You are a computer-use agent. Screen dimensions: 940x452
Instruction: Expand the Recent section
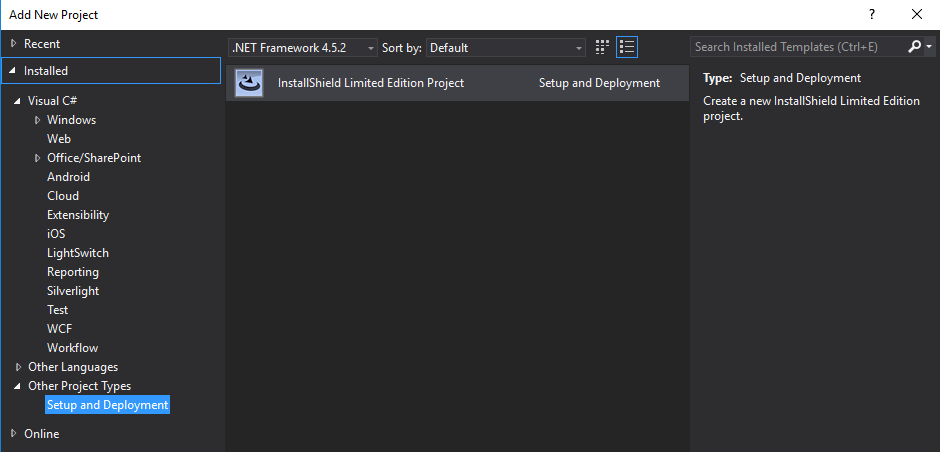coord(14,44)
